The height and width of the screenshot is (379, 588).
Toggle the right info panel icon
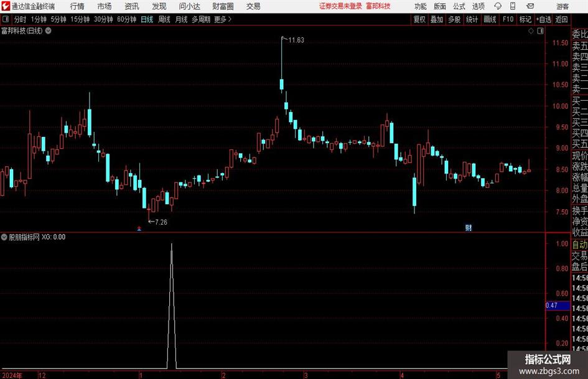click(x=540, y=31)
